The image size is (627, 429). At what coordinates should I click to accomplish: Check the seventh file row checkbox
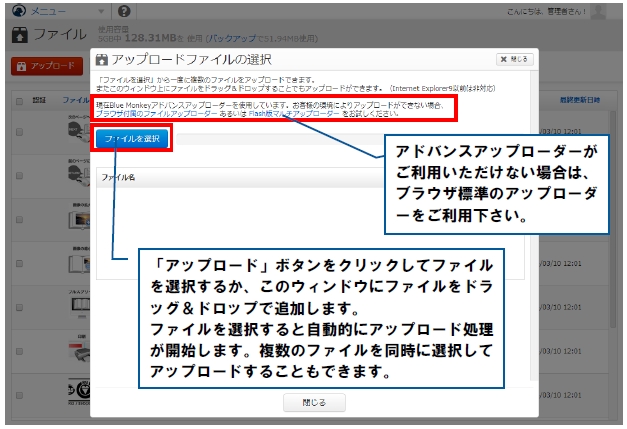(19, 395)
